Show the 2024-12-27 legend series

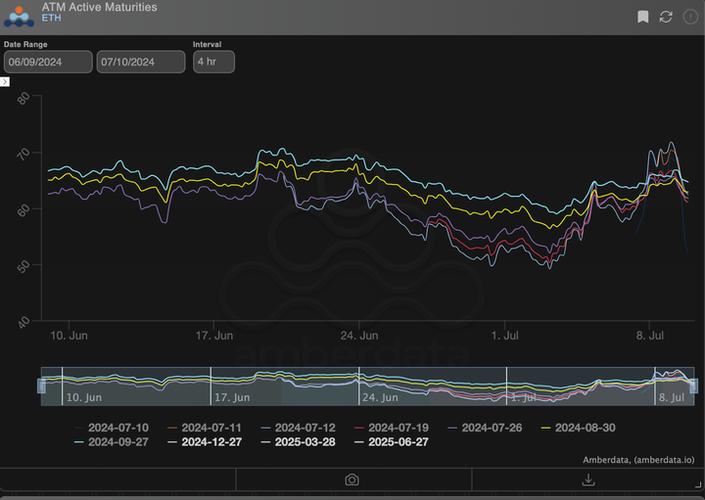coord(205,442)
